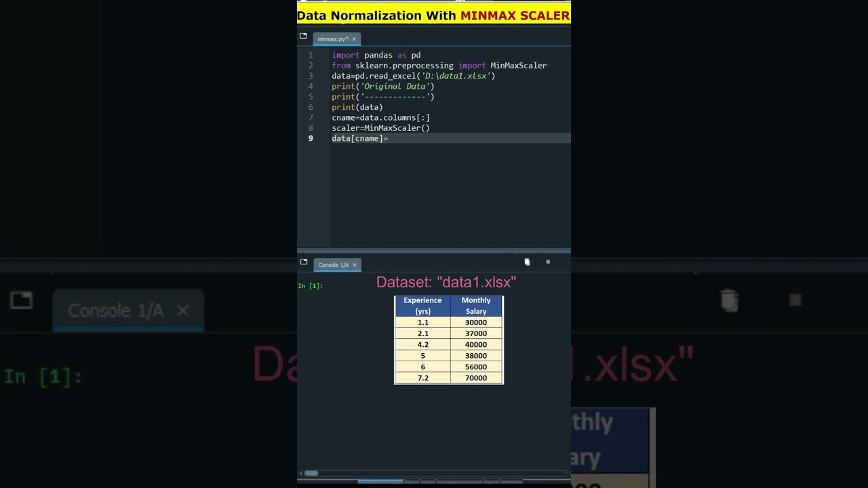
Task: Click the salary cell showing 37000
Action: click(x=476, y=333)
